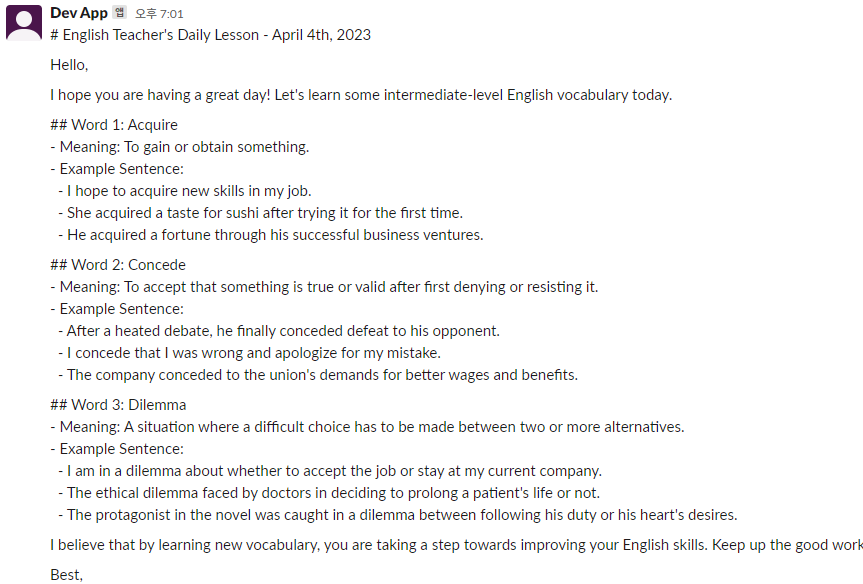Click the 'He acquired a fortune' sentence
Screen dimensions: 863x584
pos(271,235)
